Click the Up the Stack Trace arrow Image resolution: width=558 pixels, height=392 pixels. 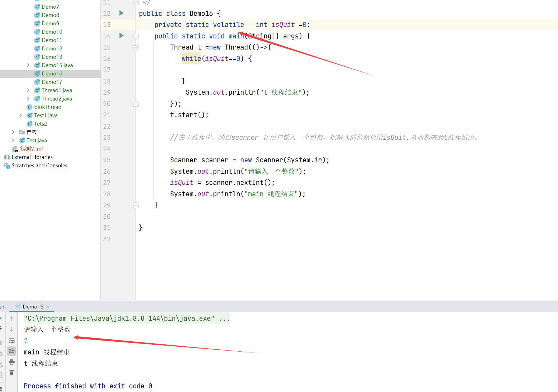point(12,318)
